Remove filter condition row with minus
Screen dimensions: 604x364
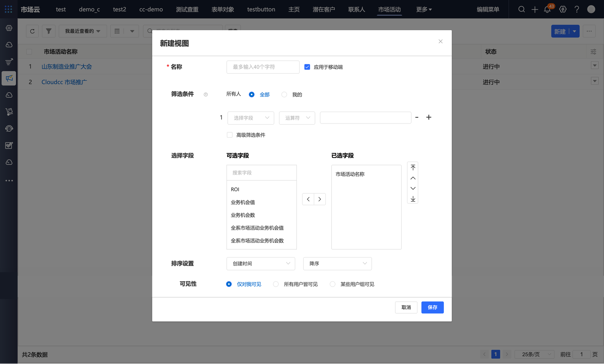417,118
